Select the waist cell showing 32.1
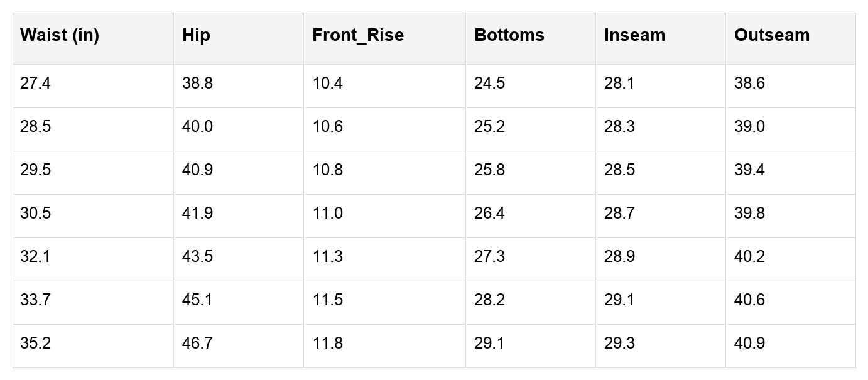This screenshot has width=868, height=380. (35, 257)
